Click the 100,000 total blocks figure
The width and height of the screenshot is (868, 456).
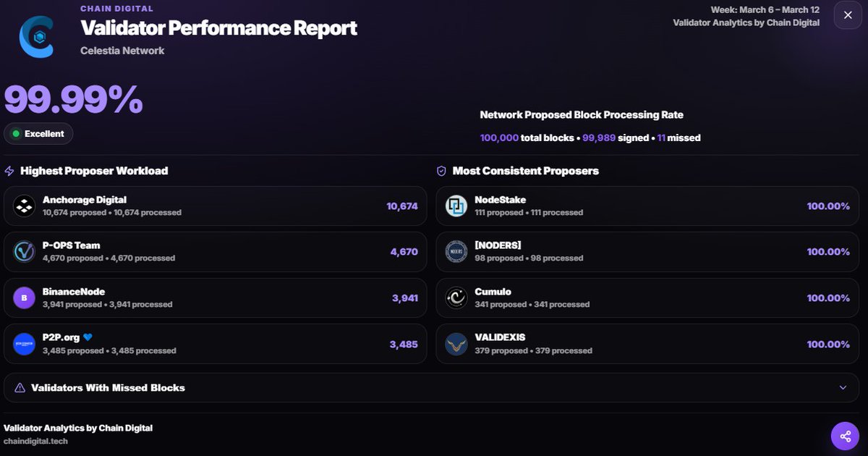[x=499, y=138]
